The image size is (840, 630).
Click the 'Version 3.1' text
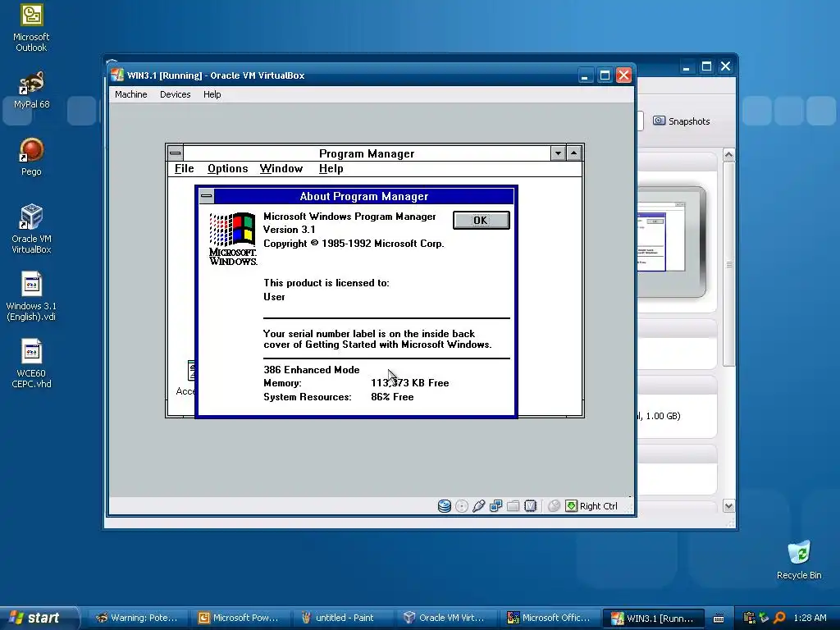[x=290, y=230]
